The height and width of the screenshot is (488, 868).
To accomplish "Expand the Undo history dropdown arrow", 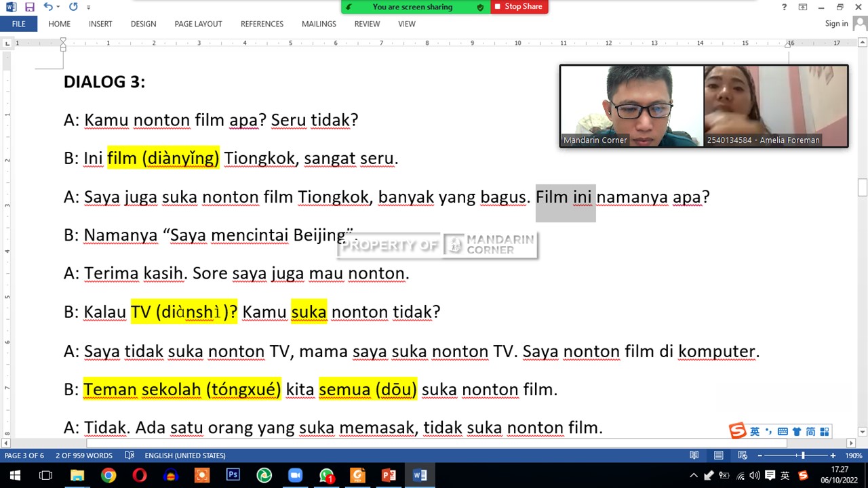I will pyautogui.click(x=58, y=7).
